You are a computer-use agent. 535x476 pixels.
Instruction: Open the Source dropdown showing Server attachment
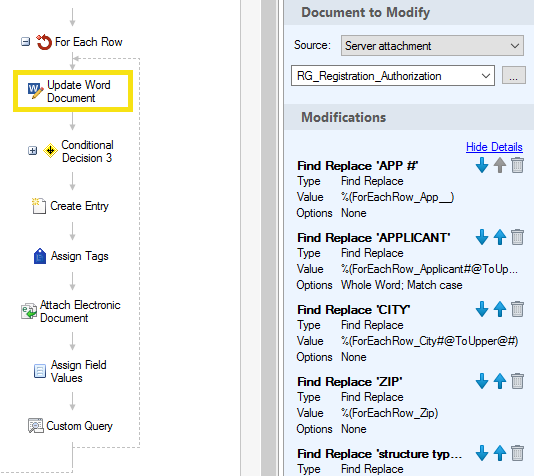coord(432,45)
